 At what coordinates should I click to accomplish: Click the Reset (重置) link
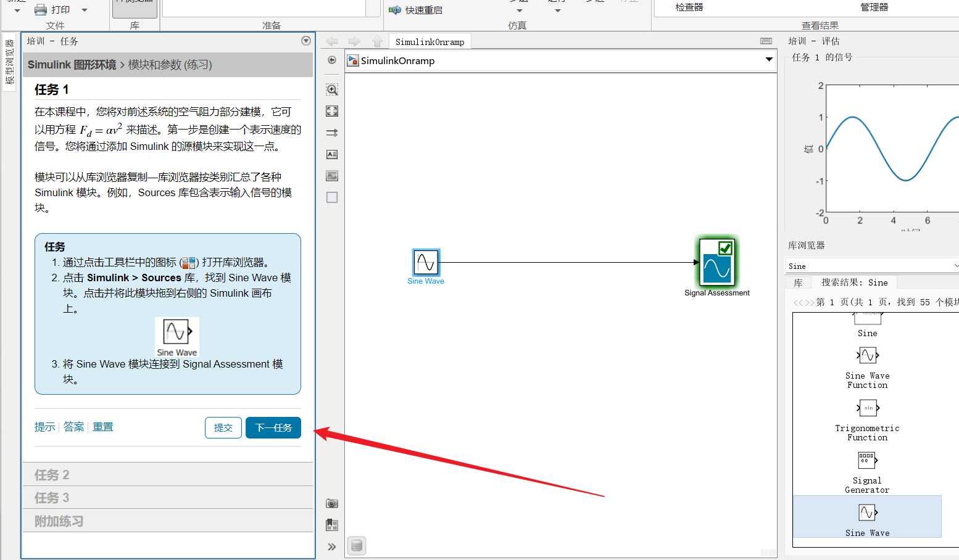[x=103, y=427]
